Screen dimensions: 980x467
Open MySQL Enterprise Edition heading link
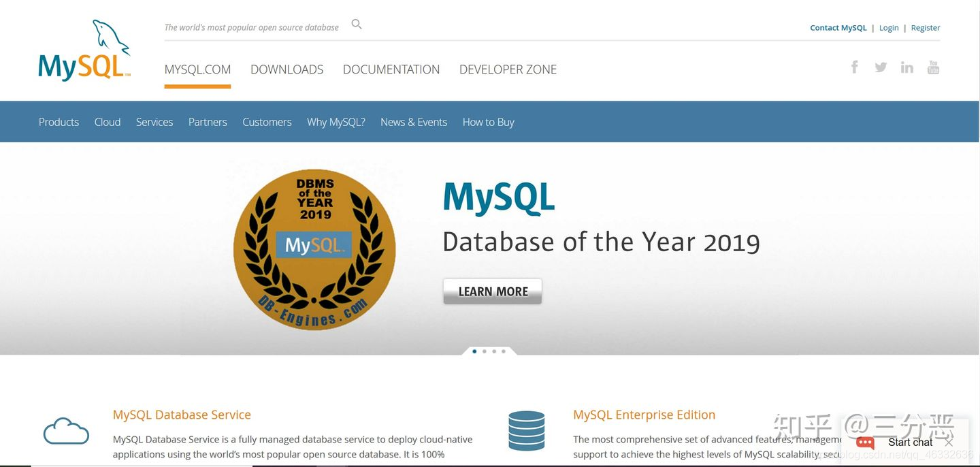pyautogui.click(x=644, y=415)
